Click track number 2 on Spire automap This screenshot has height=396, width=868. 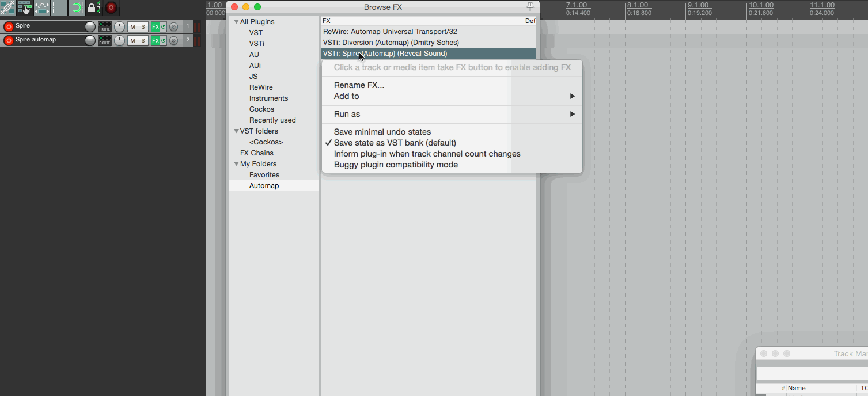[188, 40]
